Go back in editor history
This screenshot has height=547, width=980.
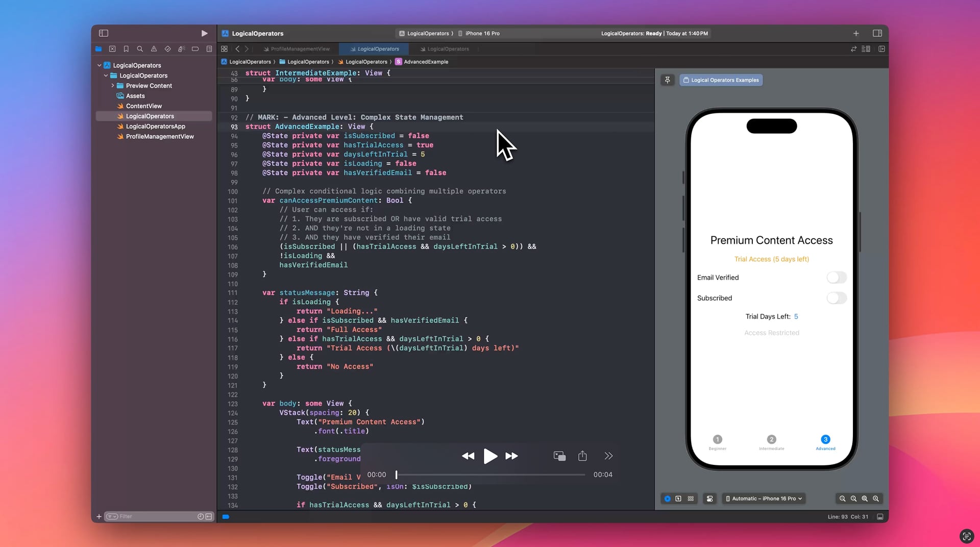click(237, 49)
